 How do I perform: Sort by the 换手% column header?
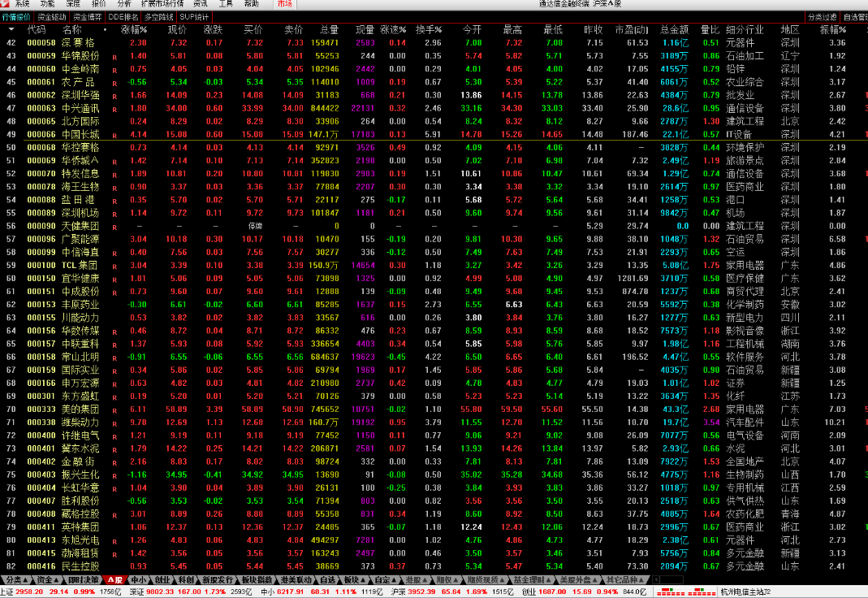429,29
